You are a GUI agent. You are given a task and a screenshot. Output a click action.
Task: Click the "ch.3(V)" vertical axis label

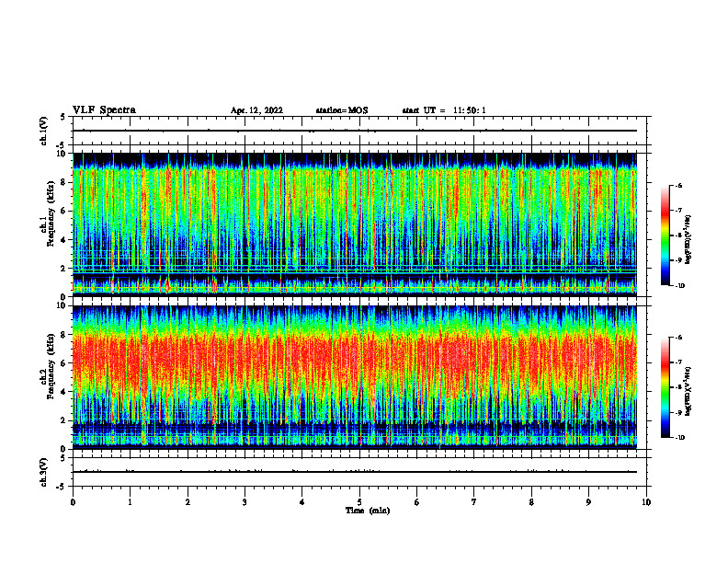tap(43, 472)
